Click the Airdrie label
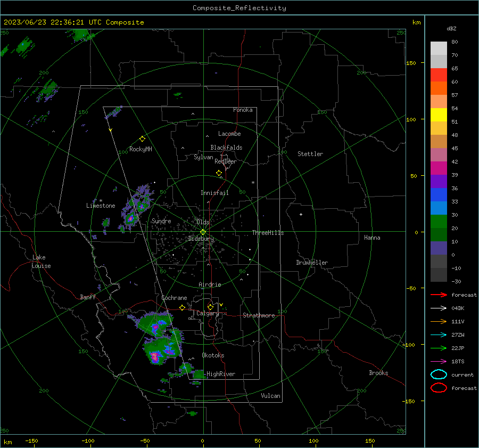This screenshot has width=479, height=448. click(x=210, y=284)
